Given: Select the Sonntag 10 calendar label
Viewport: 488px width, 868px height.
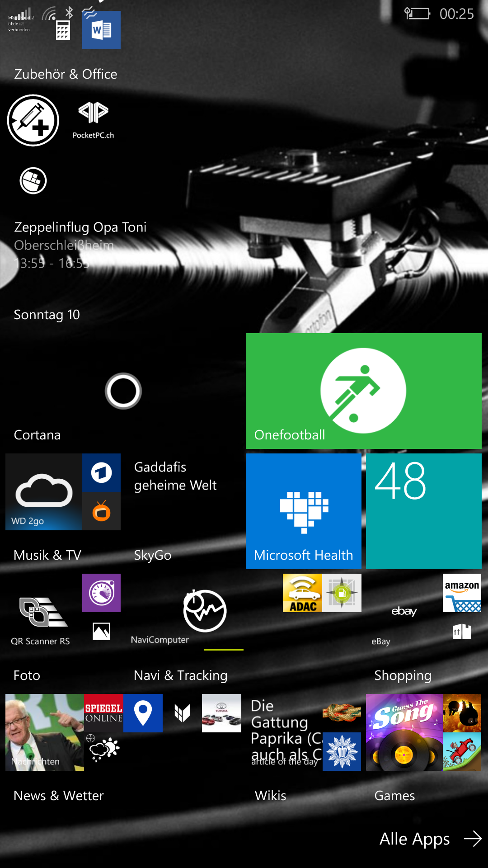Looking at the screenshot, I should tap(47, 315).
